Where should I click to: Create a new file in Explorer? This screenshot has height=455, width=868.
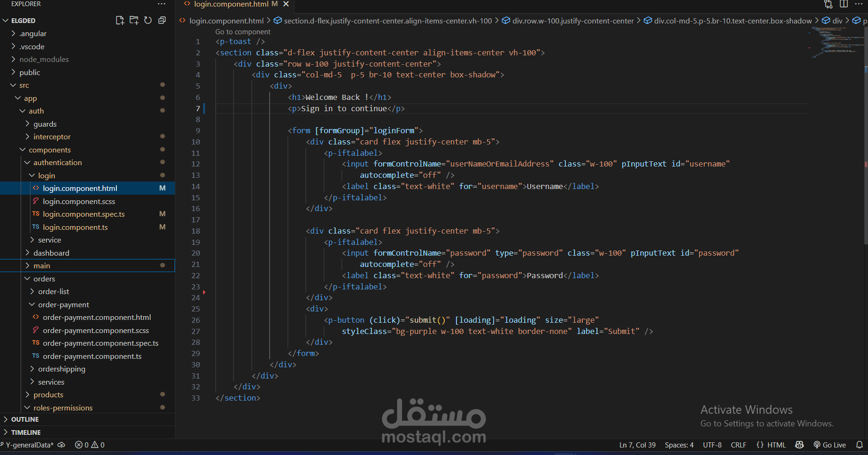tap(120, 20)
